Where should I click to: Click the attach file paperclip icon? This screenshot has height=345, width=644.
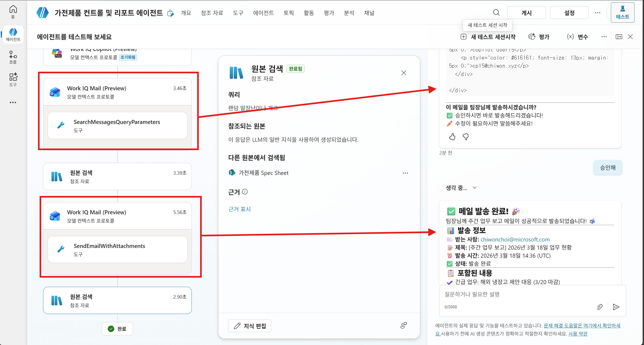coord(600,307)
